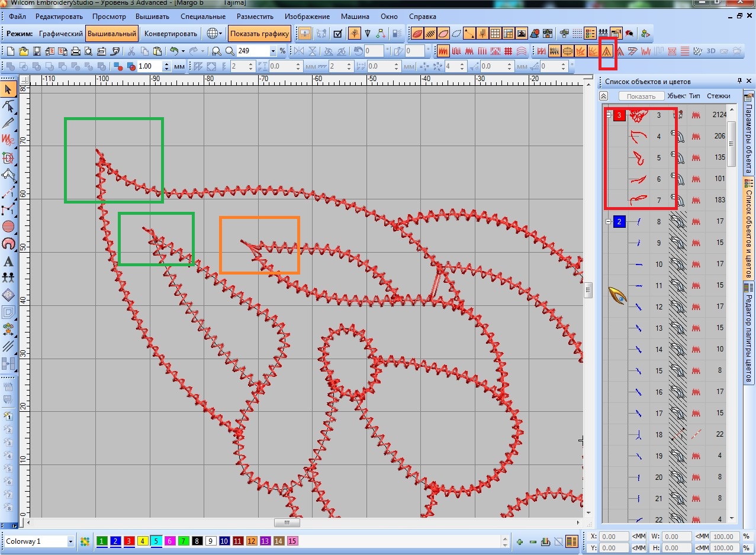Open the Open Design folder icon
The width and height of the screenshot is (756, 555).
23,51
